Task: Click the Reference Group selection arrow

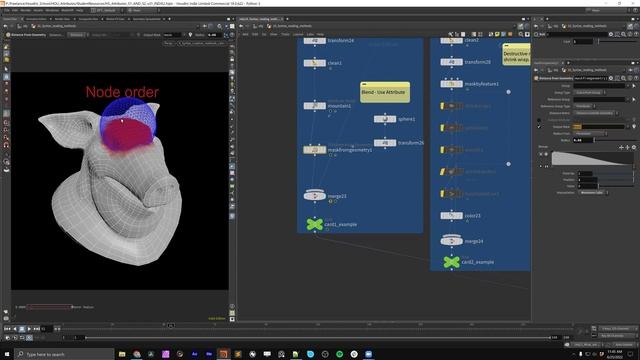Action: [x=634, y=100]
